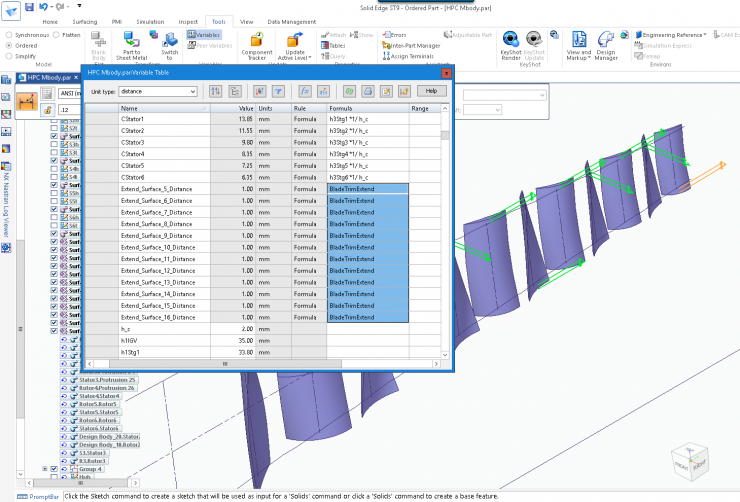Image resolution: width=740 pixels, height=502 pixels.
Task: Open View and Markup tool
Action: coord(579,46)
